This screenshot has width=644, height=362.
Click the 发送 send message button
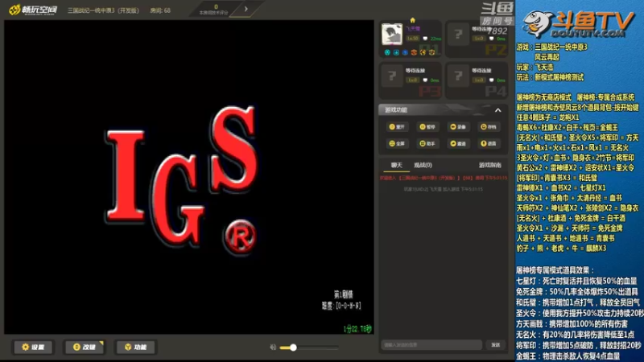[496, 345]
